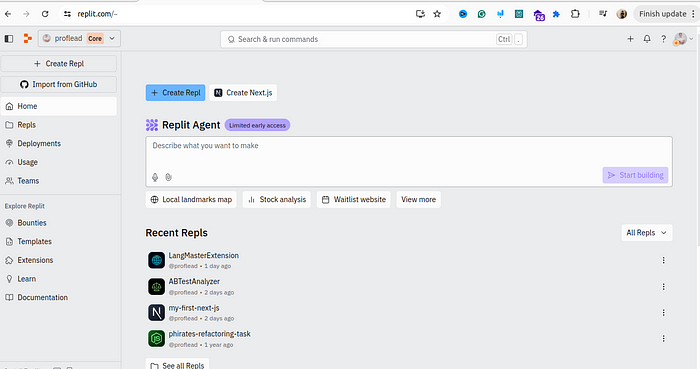Screen dimensions: 700x369
Task: Open the browser media control icon
Action: coord(603,14)
